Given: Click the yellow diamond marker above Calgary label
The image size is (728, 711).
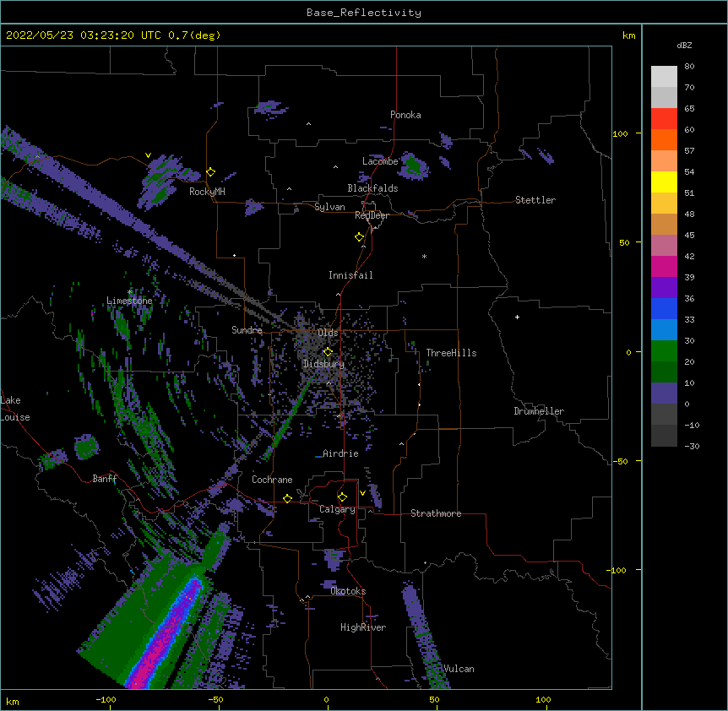Looking at the screenshot, I should (x=342, y=497).
